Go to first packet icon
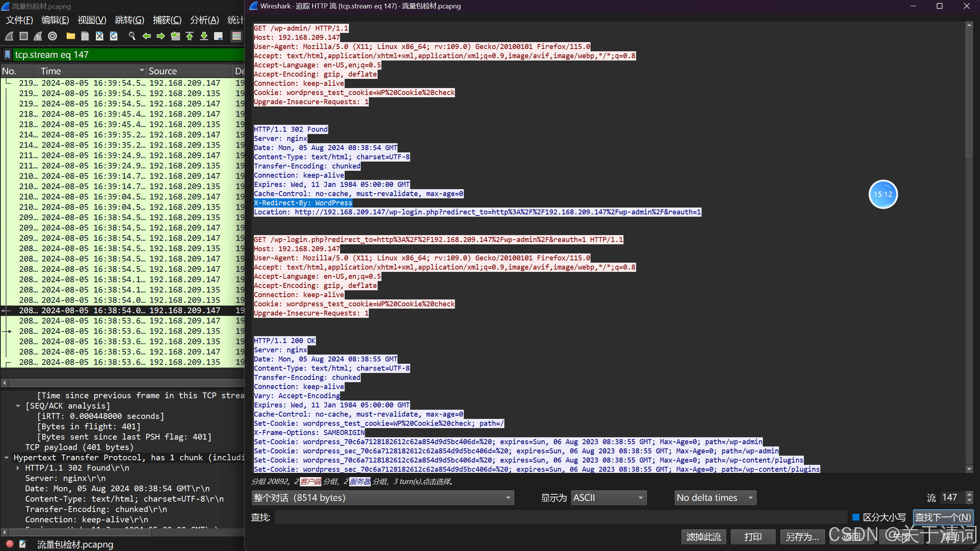This screenshot has width=980, height=551. coord(190,36)
